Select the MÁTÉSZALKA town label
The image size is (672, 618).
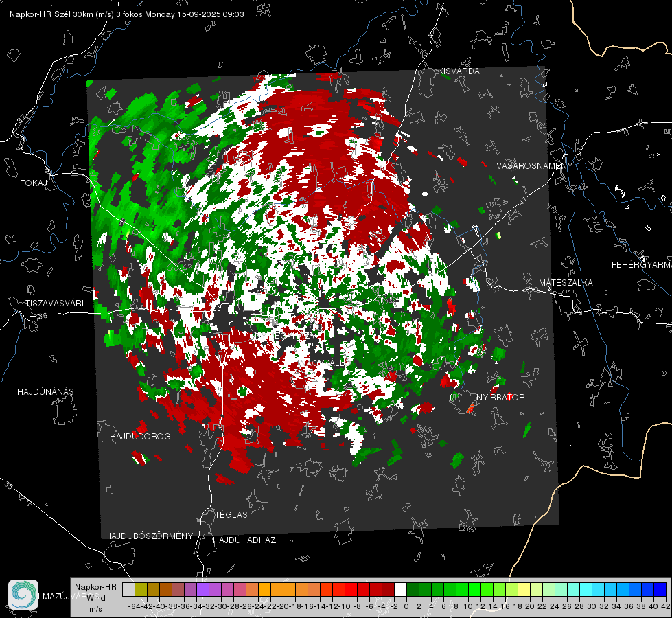click(566, 283)
